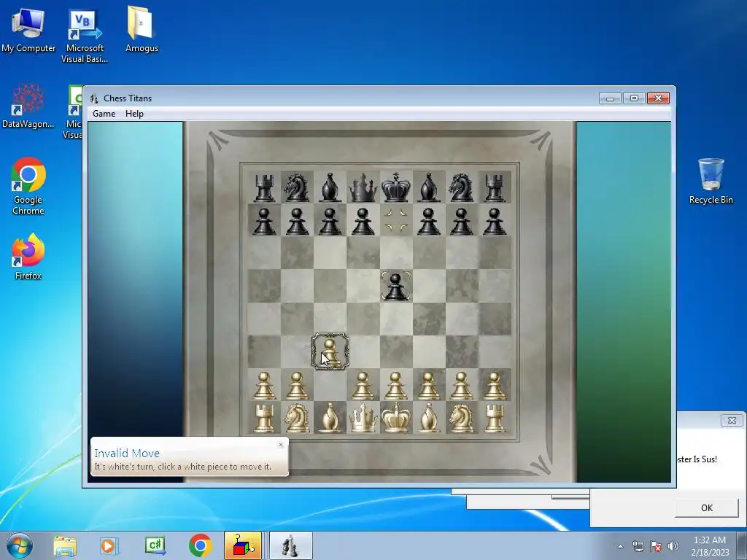Close the Invalid Move notification
Viewport: 747px width, 560px height.
pos(281,445)
